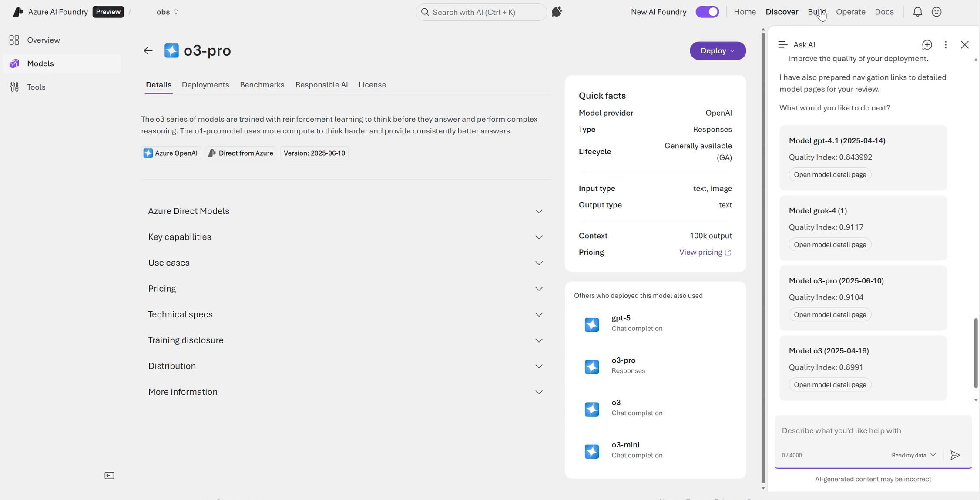Open the Deploy dropdown
Viewport: 980px width, 500px height.
(x=717, y=50)
